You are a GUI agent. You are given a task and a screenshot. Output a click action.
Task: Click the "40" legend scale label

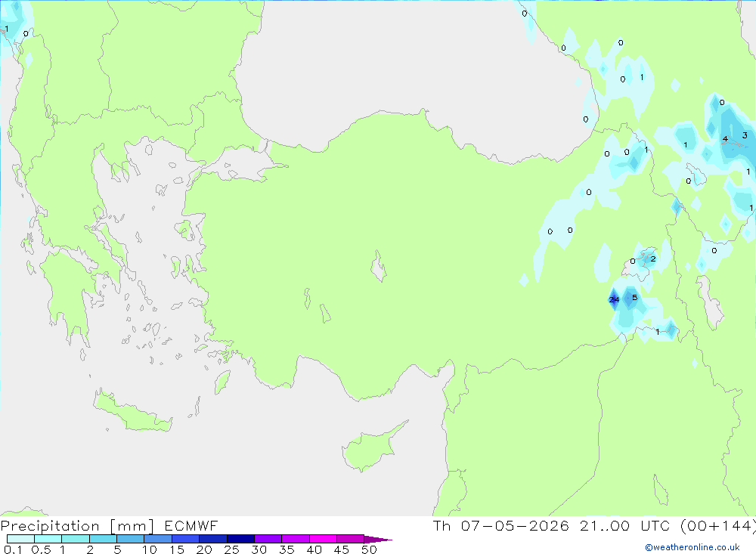click(314, 549)
